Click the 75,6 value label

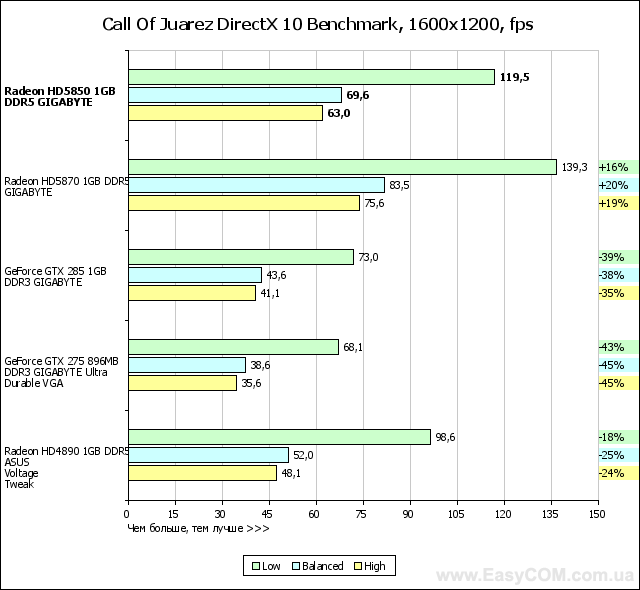click(x=374, y=203)
